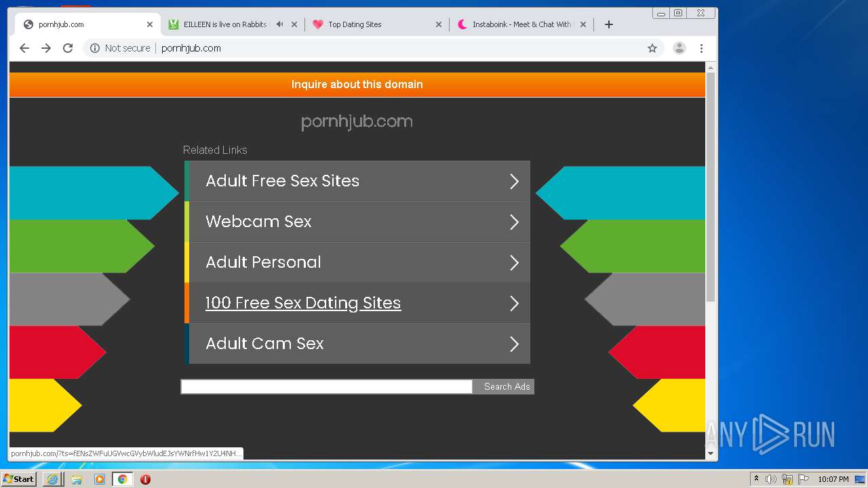
Task: Click the browser forward arrow
Action: 46,48
